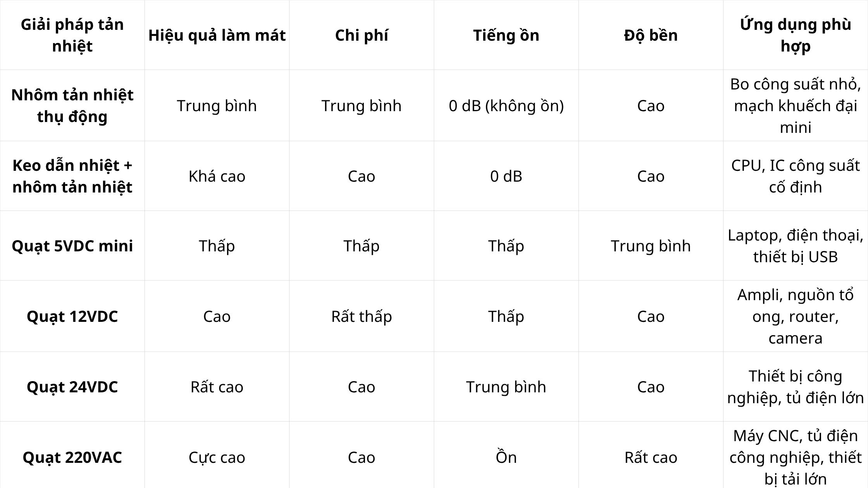Click the "Chi phí" column header
Image resolution: width=868 pixels, height=488 pixels.
361,35
